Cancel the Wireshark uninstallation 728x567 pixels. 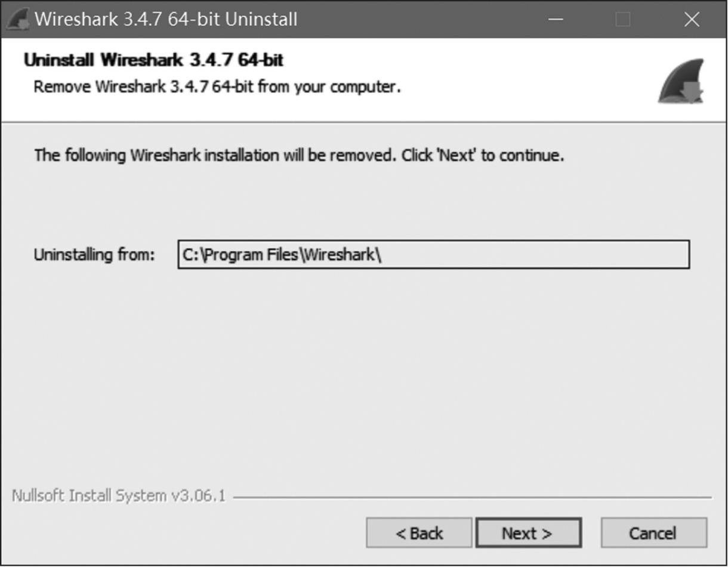(x=653, y=532)
